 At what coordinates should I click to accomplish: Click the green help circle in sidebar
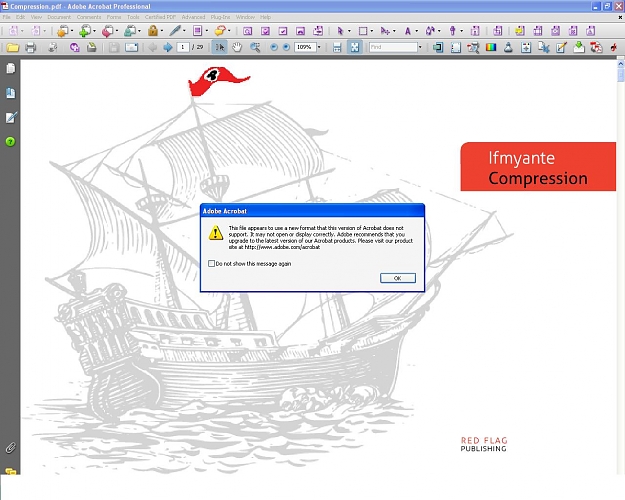coord(10,141)
